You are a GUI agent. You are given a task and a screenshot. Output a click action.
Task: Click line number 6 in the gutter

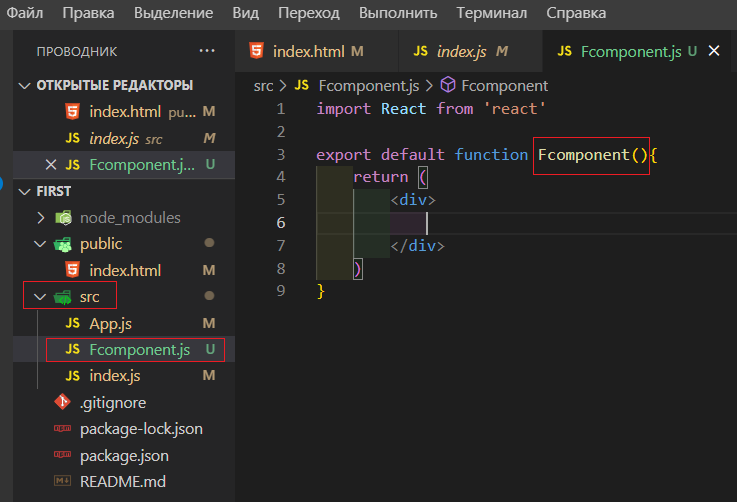click(281, 223)
